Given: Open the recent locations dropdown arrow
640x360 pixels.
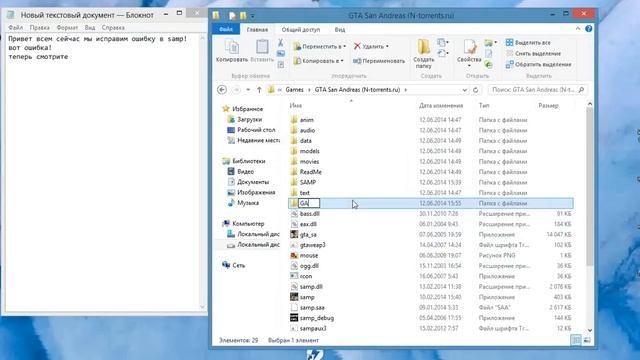Looking at the screenshot, I should (248, 89).
